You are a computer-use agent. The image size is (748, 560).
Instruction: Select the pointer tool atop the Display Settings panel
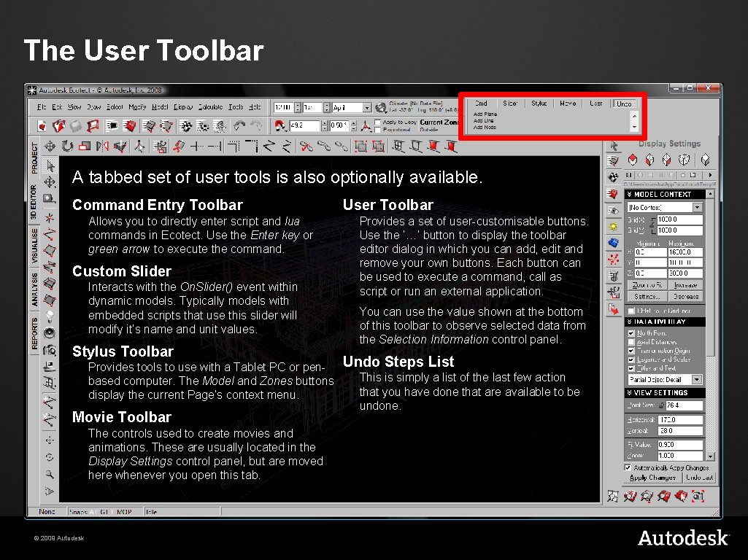[614, 144]
